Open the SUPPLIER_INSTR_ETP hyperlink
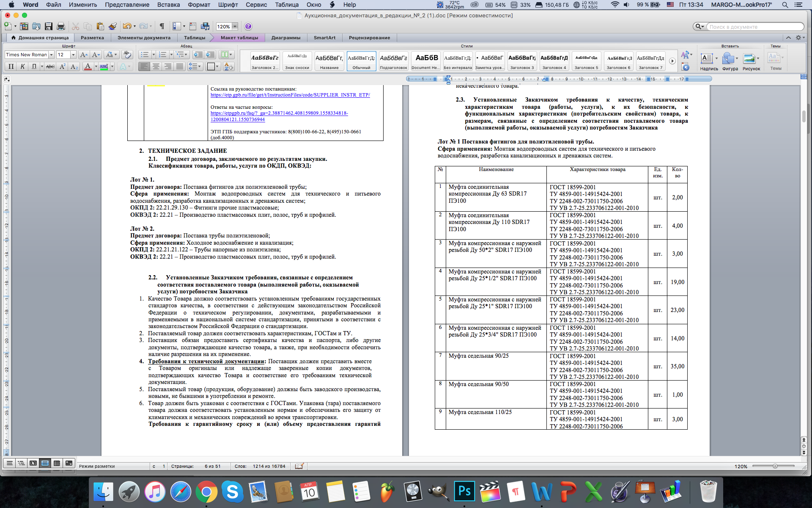The image size is (812, 508). tap(290, 95)
